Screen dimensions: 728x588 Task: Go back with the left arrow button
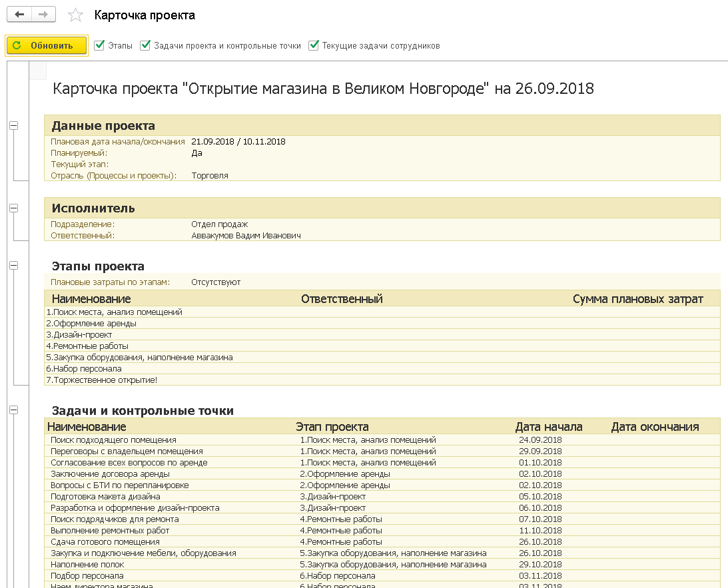19,15
